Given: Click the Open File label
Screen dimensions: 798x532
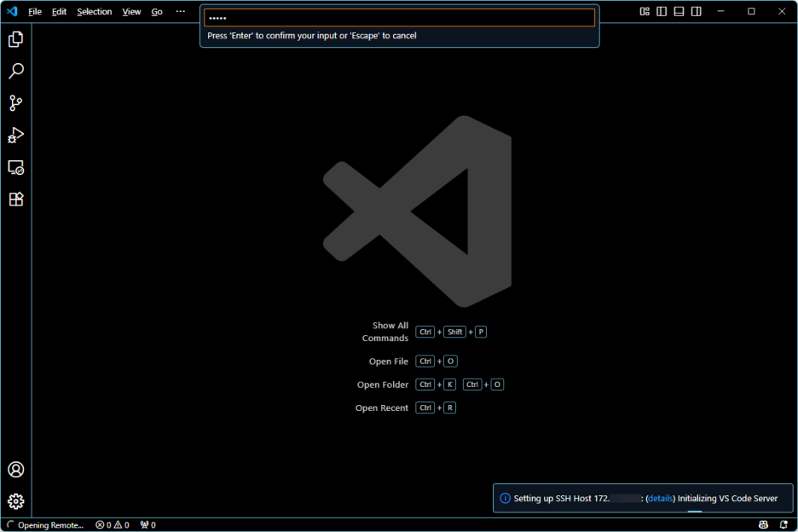Looking at the screenshot, I should 388,361.
